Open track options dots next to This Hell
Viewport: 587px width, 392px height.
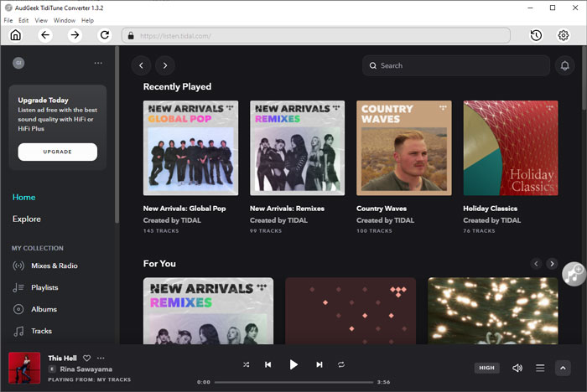click(x=101, y=358)
